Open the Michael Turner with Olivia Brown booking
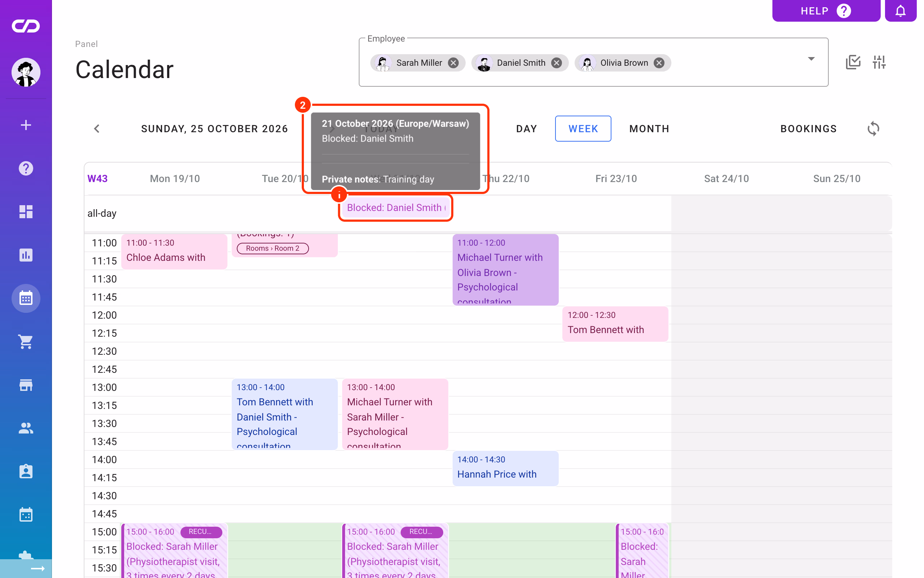924x578 pixels. point(505,270)
